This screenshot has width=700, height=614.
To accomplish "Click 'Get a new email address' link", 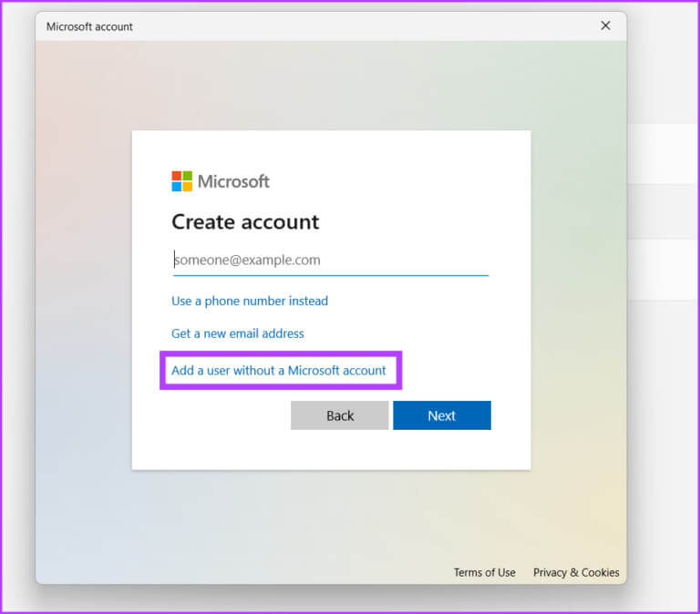I will point(238,333).
